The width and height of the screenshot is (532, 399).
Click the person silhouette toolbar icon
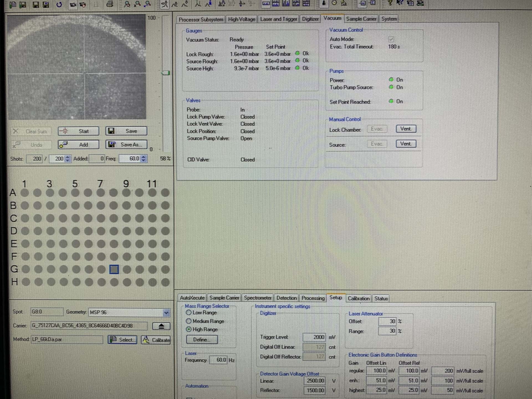point(324,3)
